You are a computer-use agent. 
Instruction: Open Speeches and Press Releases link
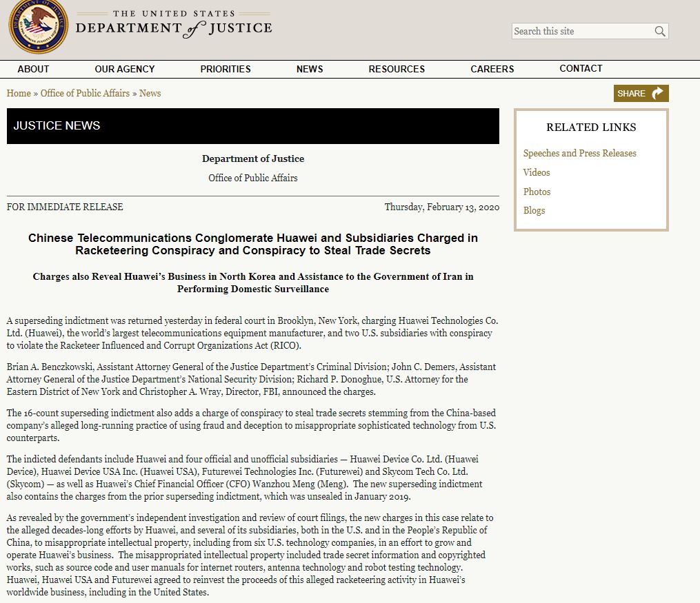[579, 153]
